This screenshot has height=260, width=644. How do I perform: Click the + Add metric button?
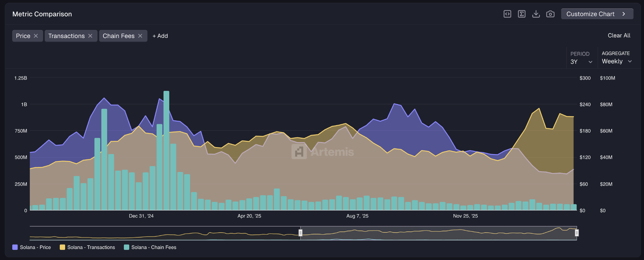tap(160, 36)
